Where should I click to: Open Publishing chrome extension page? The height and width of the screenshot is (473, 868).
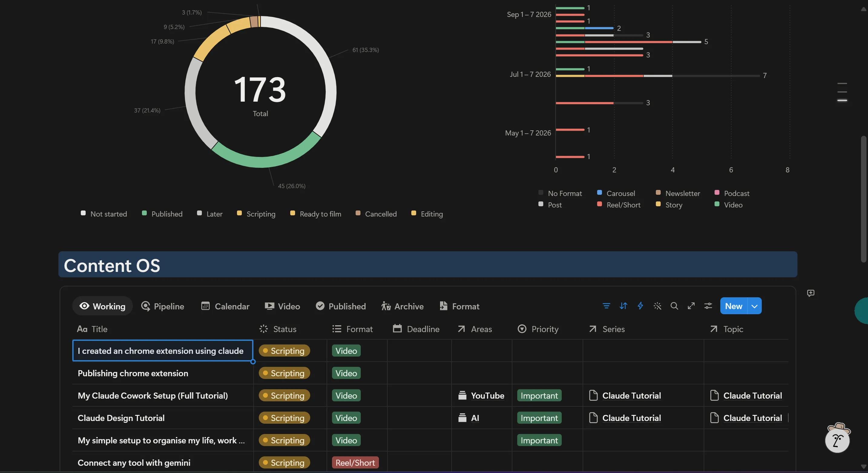tap(133, 374)
